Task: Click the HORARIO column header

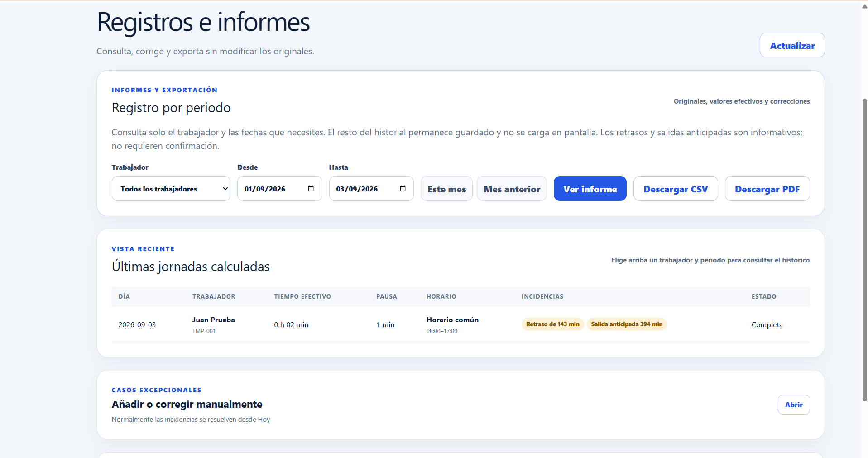Action: coord(441,296)
